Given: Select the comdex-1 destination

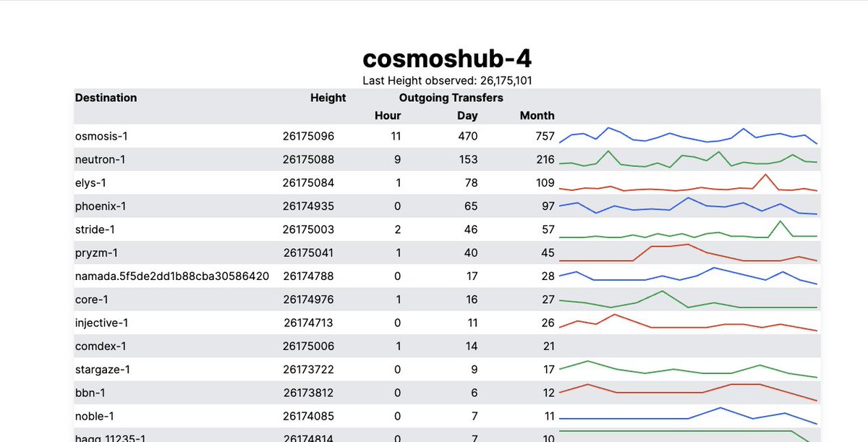Looking at the screenshot, I should [x=101, y=346].
